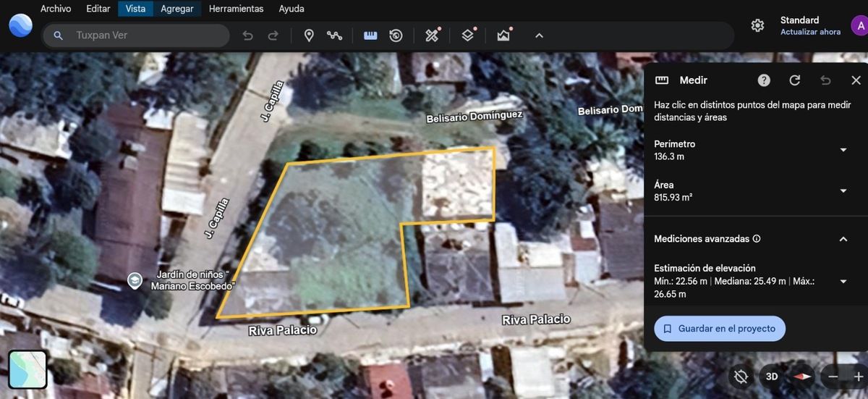Click the settings gear icon
The width and height of the screenshot is (868, 399).
pyautogui.click(x=757, y=26)
